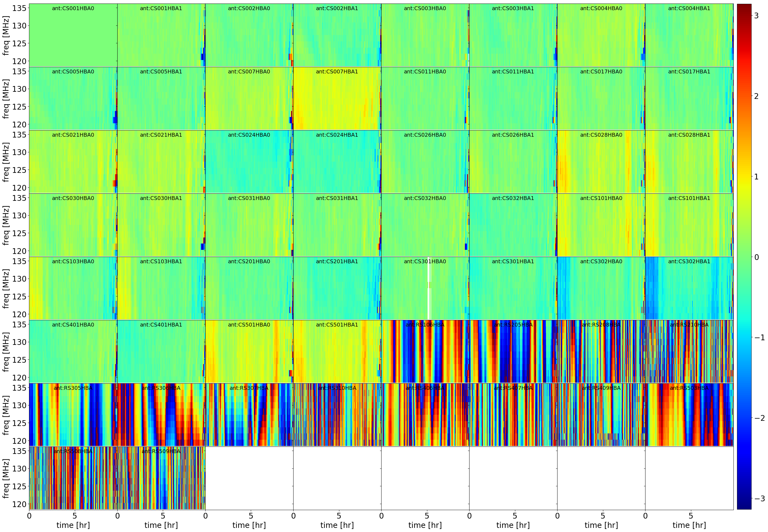Select the RS503HBA heatmap panel

(689, 415)
